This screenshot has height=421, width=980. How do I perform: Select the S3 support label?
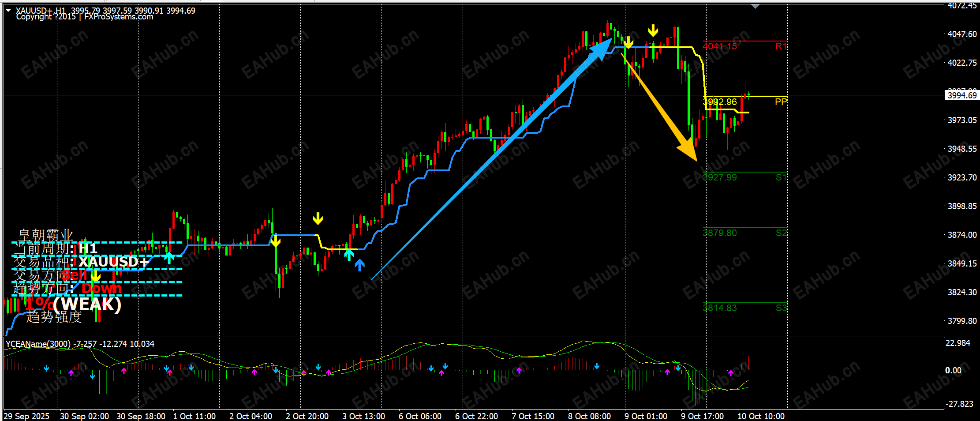(x=782, y=308)
